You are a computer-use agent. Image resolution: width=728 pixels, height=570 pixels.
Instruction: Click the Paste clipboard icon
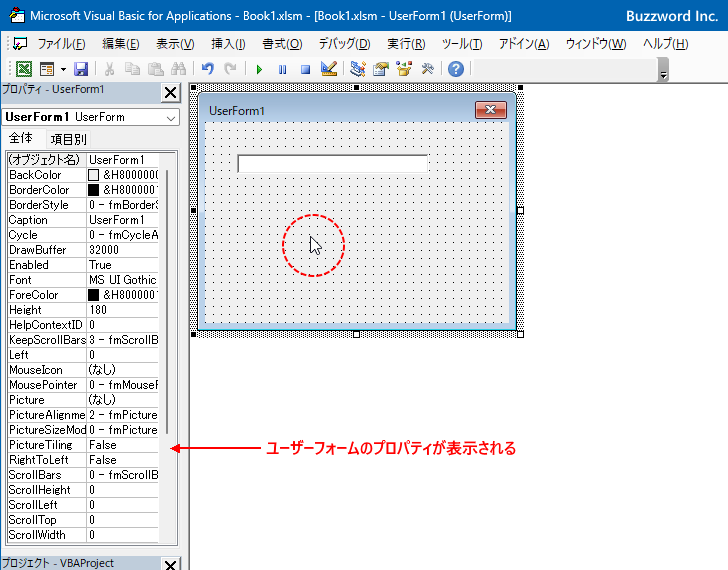click(x=156, y=69)
